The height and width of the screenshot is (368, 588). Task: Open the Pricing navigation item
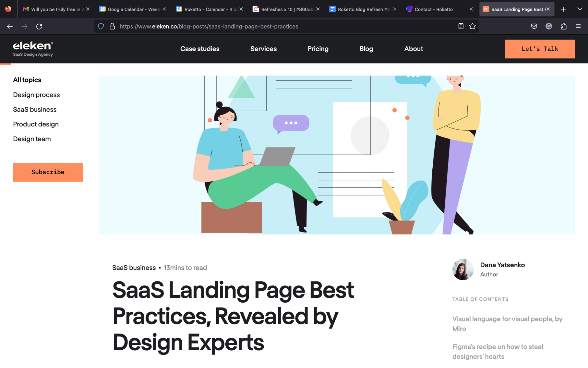click(318, 49)
